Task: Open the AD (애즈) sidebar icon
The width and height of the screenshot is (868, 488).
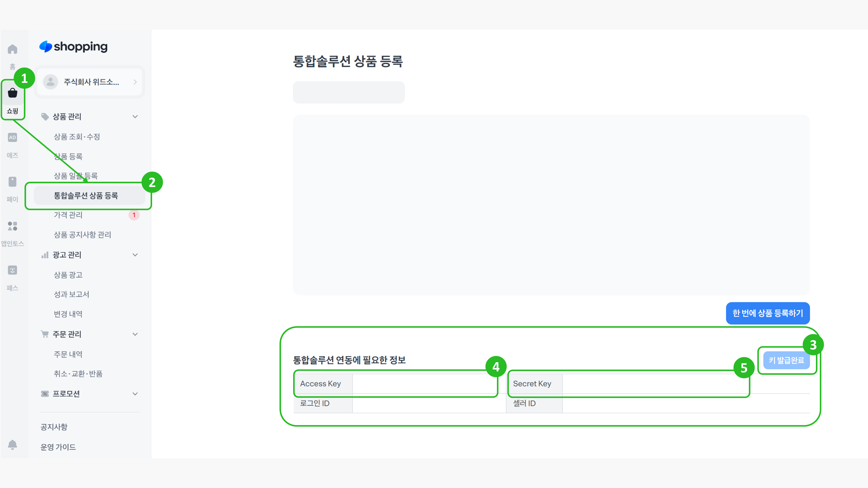Action: pos(12,138)
